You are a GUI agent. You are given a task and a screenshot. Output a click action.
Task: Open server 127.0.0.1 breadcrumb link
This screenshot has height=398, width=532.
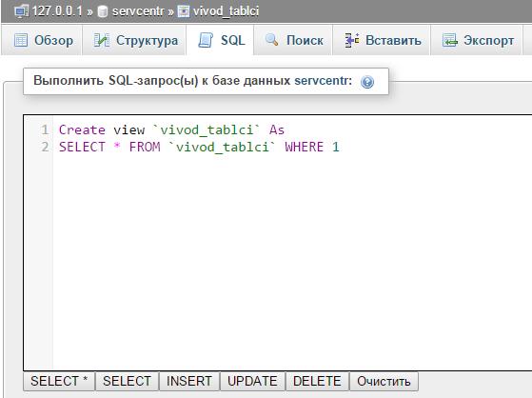tap(57, 11)
